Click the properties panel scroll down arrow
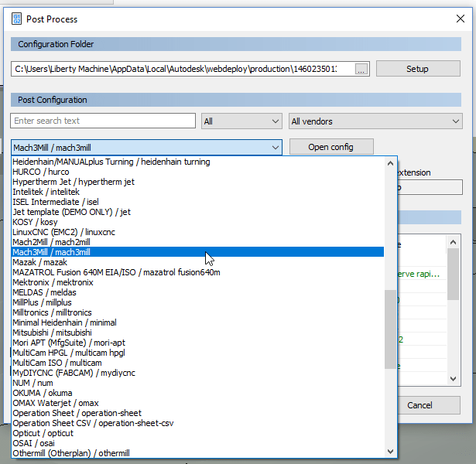 (453, 379)
